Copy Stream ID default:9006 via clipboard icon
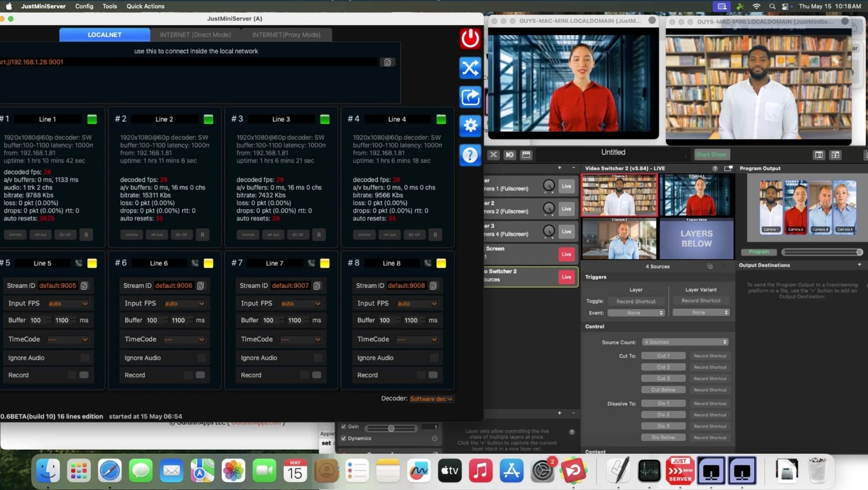Viewport: 868px width, 490px height. tap(200, 285)
